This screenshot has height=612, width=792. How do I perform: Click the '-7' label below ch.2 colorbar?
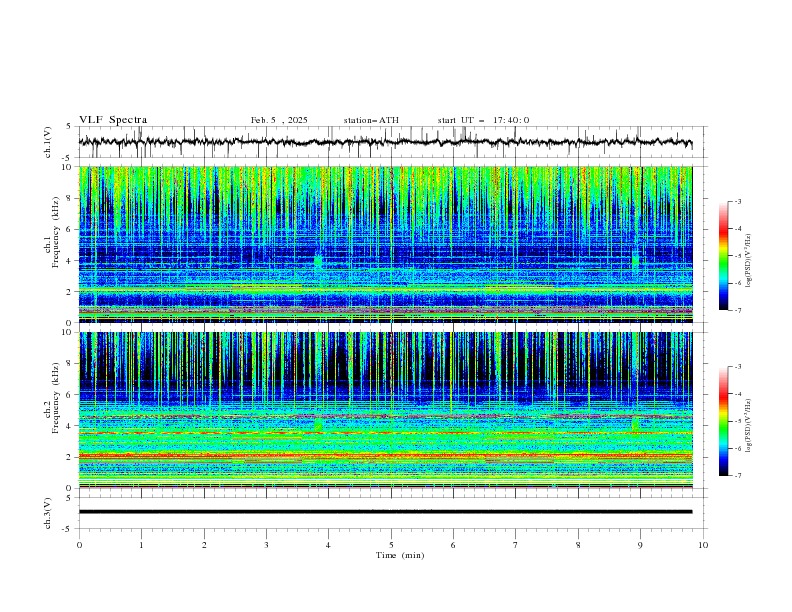[737, 476]
